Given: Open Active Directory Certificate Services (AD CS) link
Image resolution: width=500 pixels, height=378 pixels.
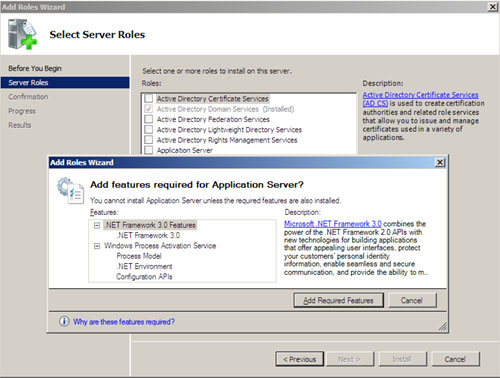Looking at the screenshot, I should click(x=420, y=99).
